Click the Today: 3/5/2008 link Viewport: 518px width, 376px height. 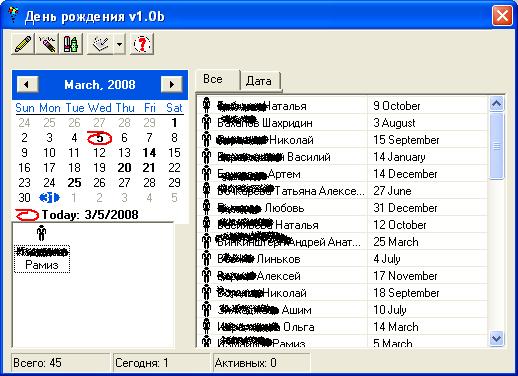coord(90,215)
